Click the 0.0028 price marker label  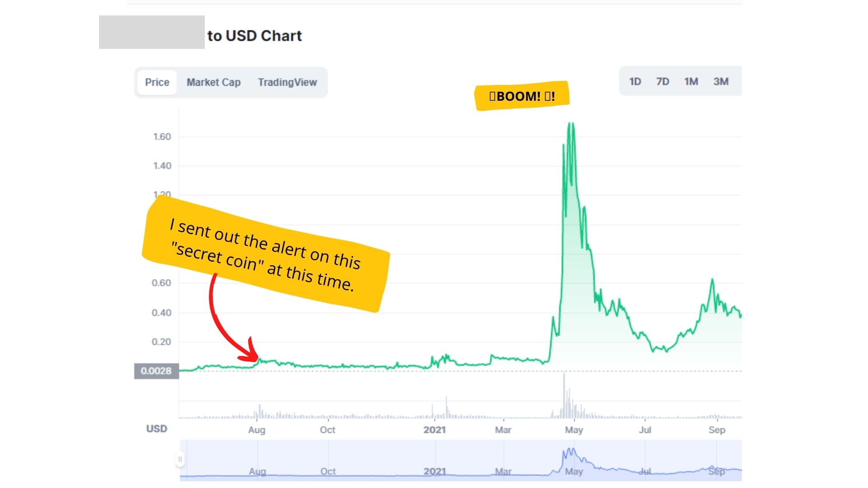(156, 371)
